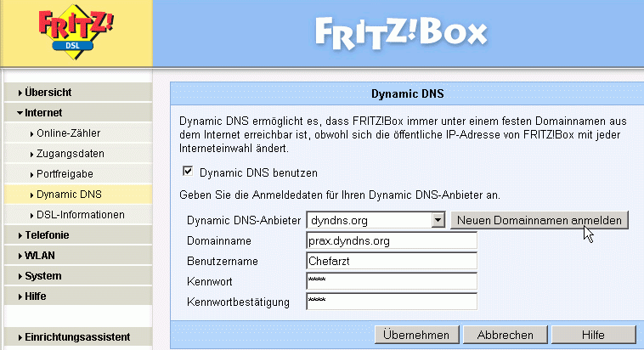Open the Online-Zähler page
644x350 pixels.
[x=78, y=133]
